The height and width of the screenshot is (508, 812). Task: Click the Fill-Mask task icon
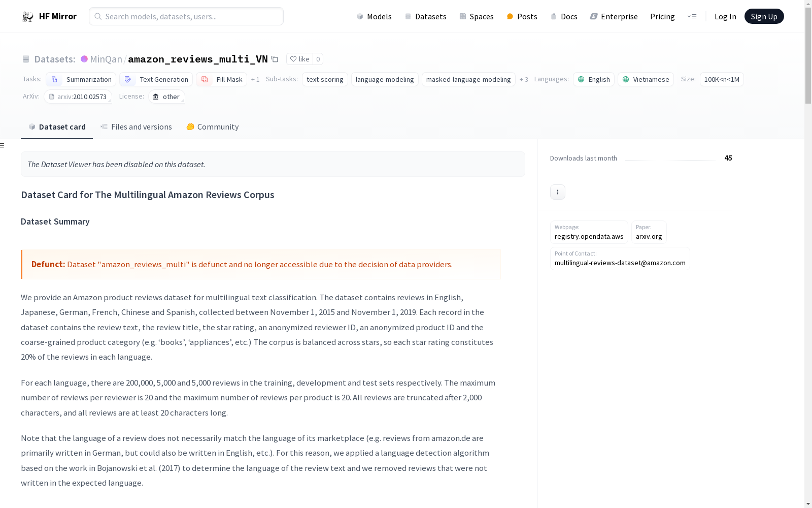pyautogui.click(x=205, y=79)
